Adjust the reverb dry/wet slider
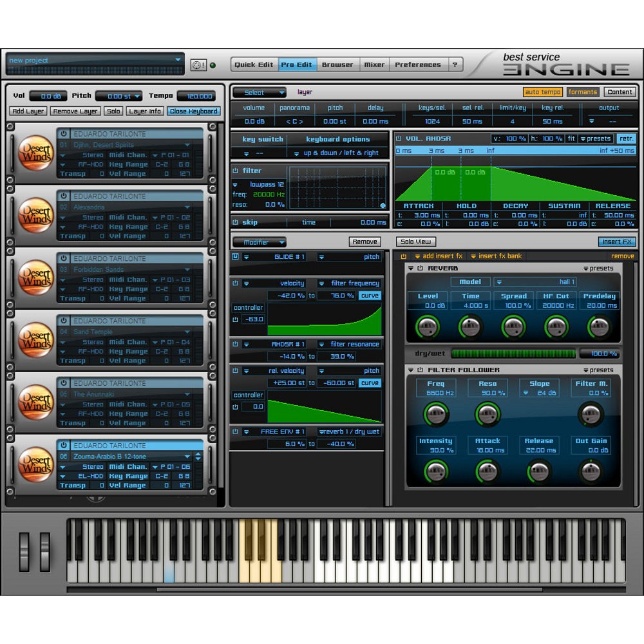Viewport: 644px width, 644px height. click(x=513, y=354)
